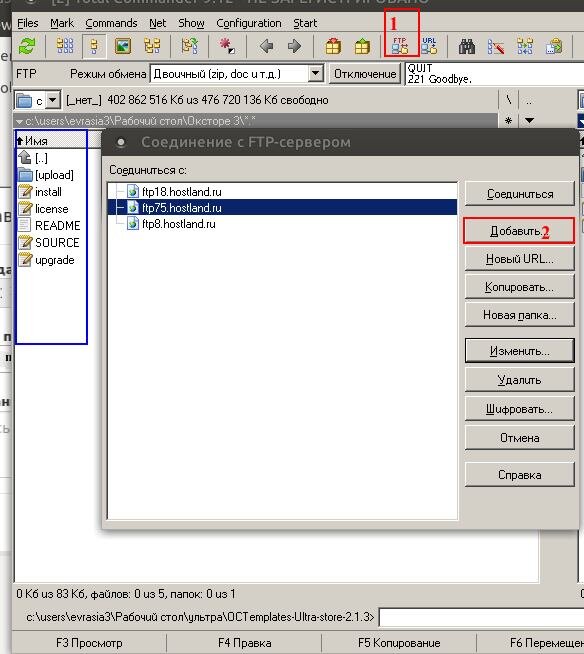Open the Commands menu
This screenshot has height=654, width=584.
tap(111, 23)
